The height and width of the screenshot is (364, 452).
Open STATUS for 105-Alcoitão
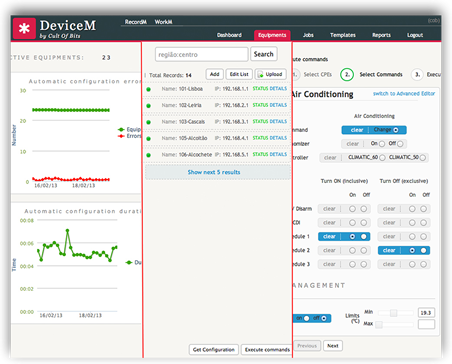(x=260, y=138)
